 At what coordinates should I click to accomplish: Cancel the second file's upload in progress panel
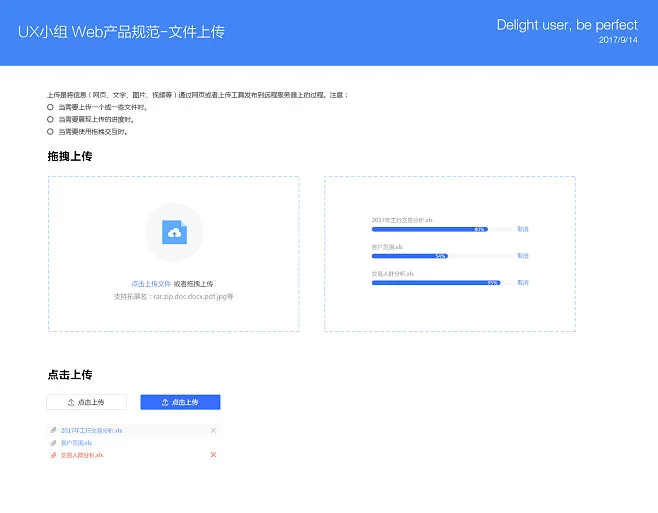click(523, 256)
